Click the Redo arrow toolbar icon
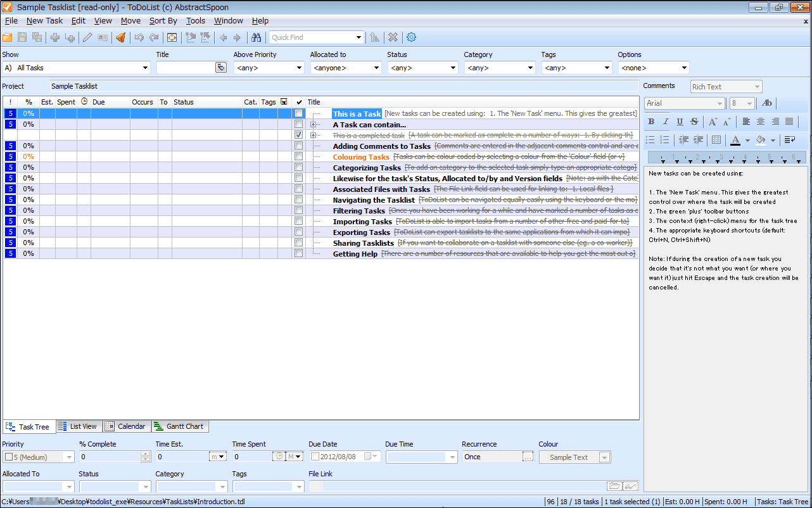 154,37
